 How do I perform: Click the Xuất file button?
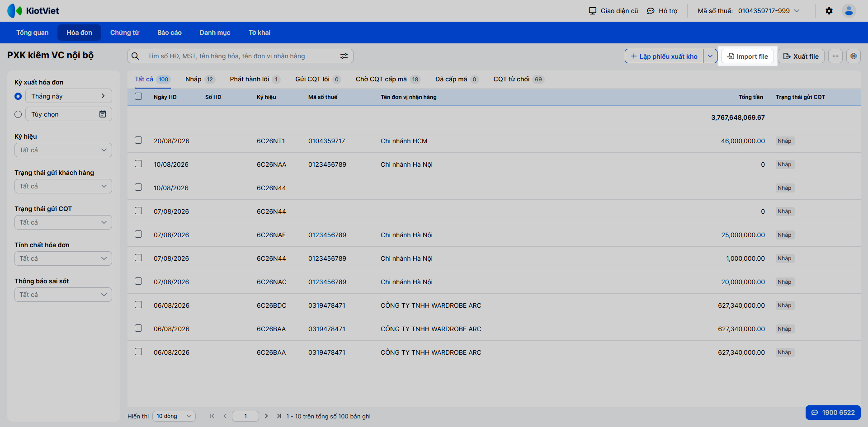(801, 56)
